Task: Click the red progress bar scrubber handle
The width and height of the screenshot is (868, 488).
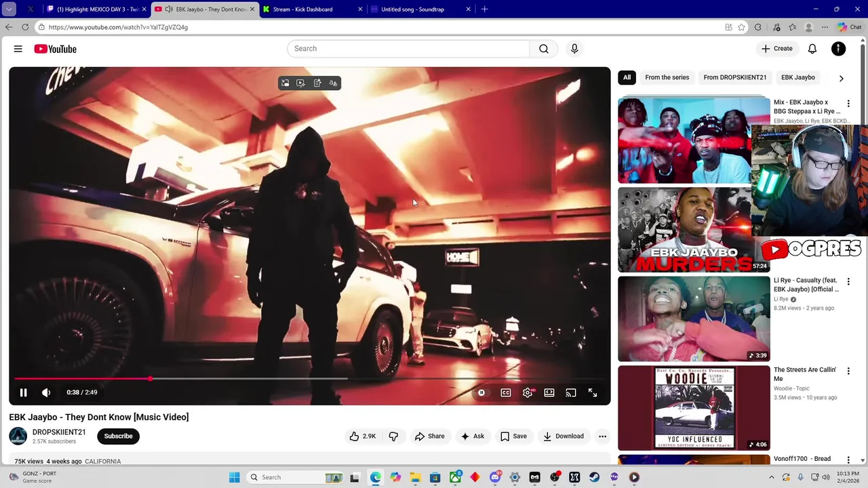Action: [x=150, y=379]
